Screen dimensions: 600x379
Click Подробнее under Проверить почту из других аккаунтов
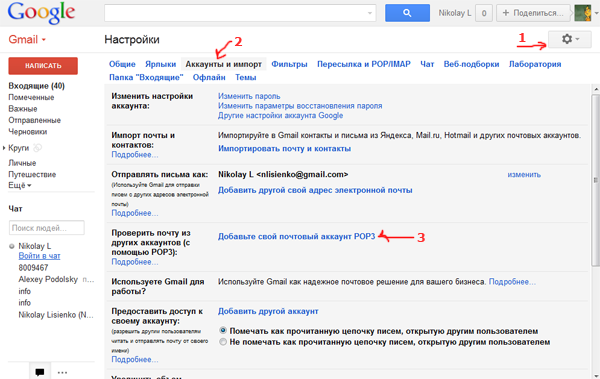135,262
